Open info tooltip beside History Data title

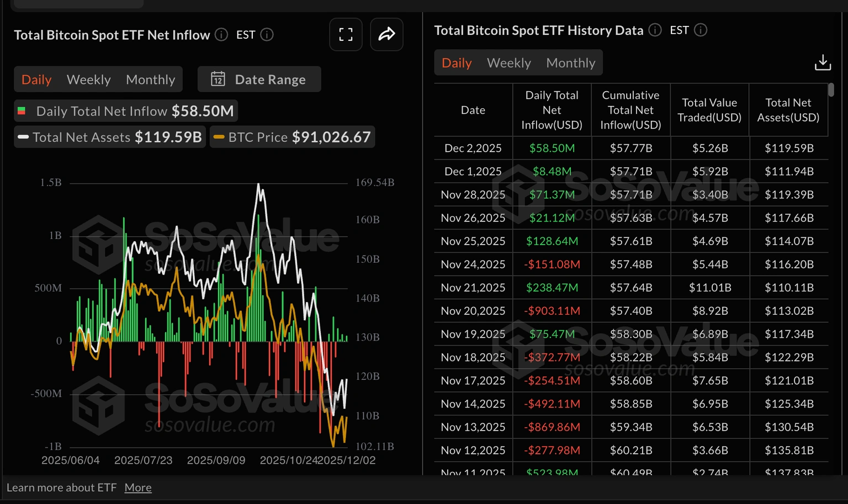(x=655, y=30)
